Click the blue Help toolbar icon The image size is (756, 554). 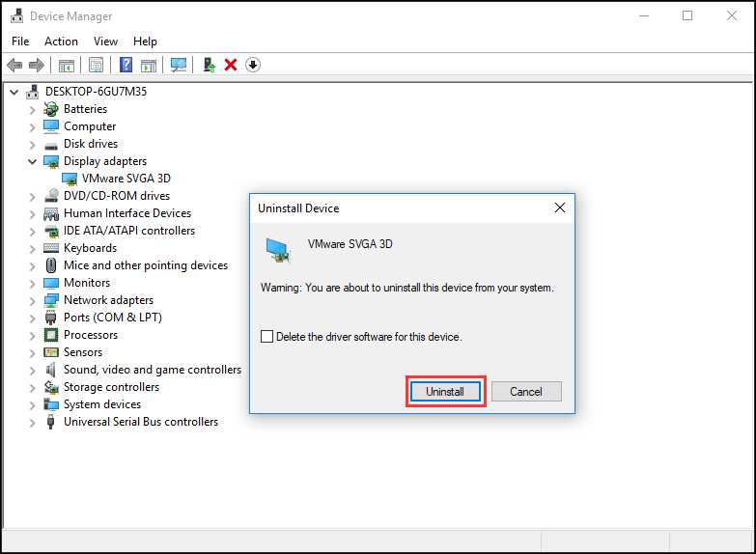click(x=126, y=65)
